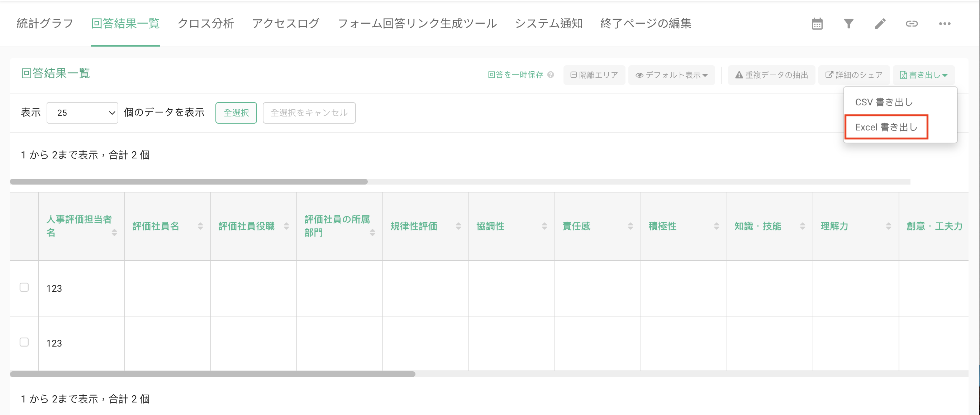The width and height of the screenshot is (980, 415).
Task: Click the pencil edit icon
Action: [x=880, y=24]
